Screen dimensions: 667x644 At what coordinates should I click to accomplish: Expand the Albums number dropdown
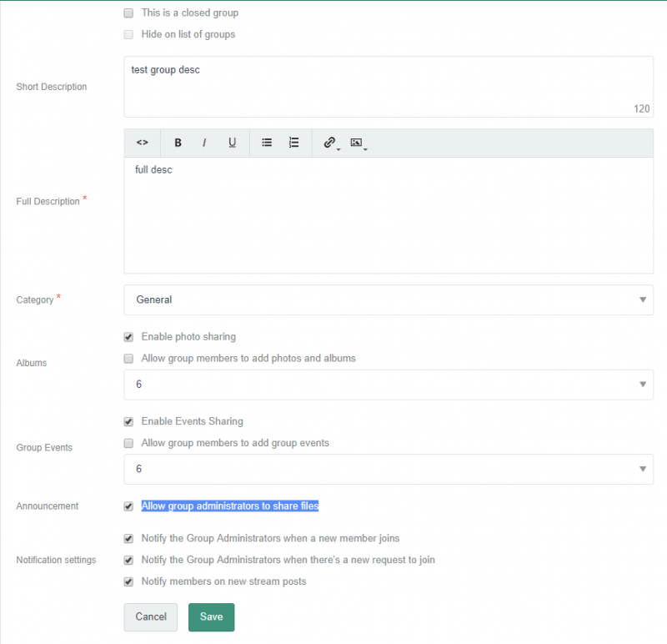pos(389,385)
